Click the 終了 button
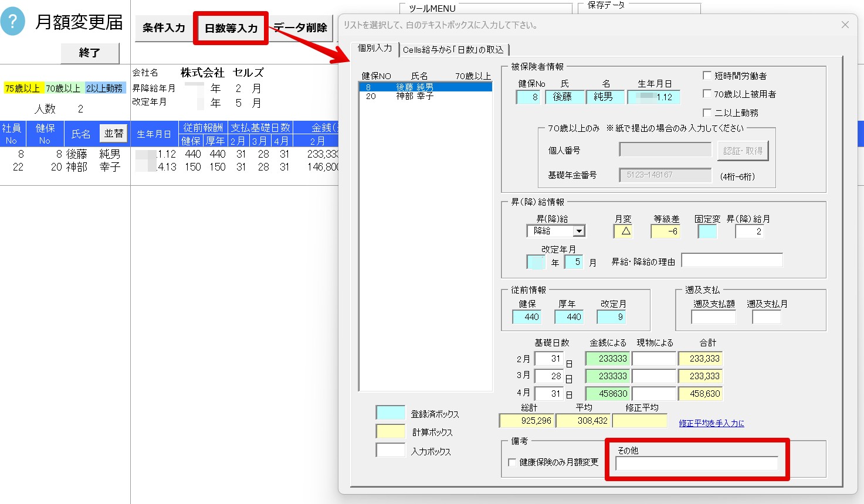Viewport: 864px width, 504px height. [x=90, y=53]
